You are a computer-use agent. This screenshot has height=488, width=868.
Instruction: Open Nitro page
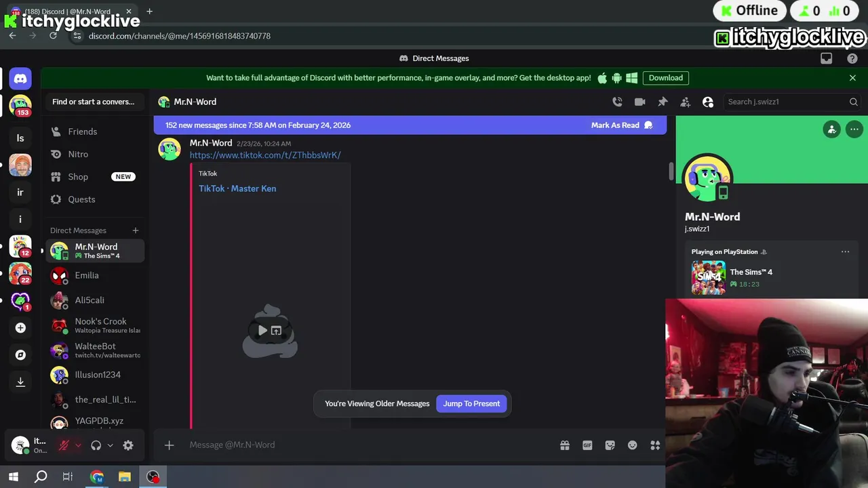[x=95, y=154]
